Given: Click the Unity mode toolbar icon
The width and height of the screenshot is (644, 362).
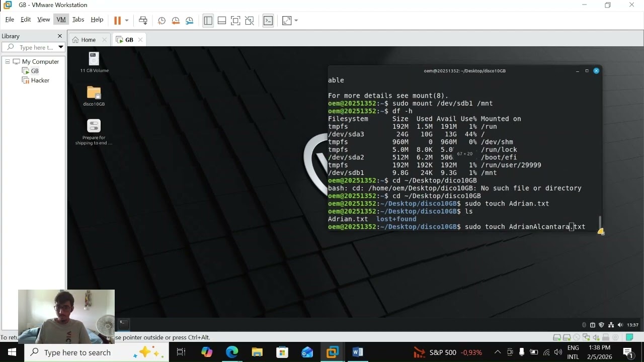Looking at the screenshot, I should [x=250, y=21].
